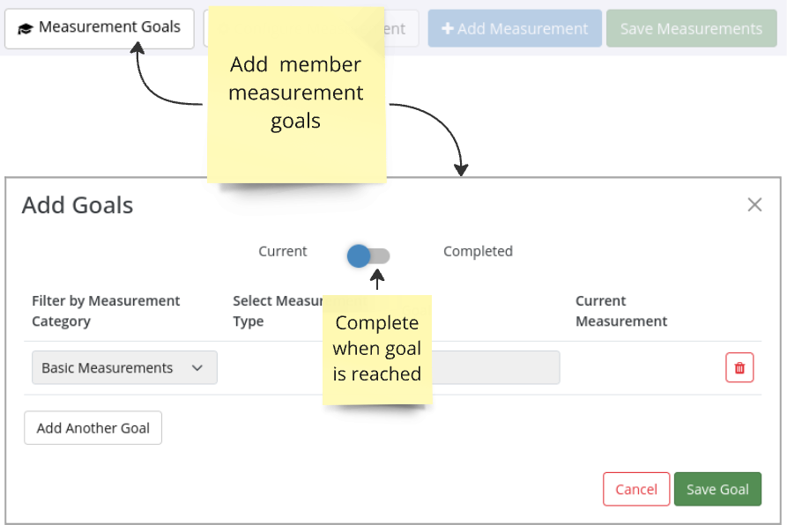Click the Current Measurement column header
Viewport: 787px width, 532px height.
[621, 311]
